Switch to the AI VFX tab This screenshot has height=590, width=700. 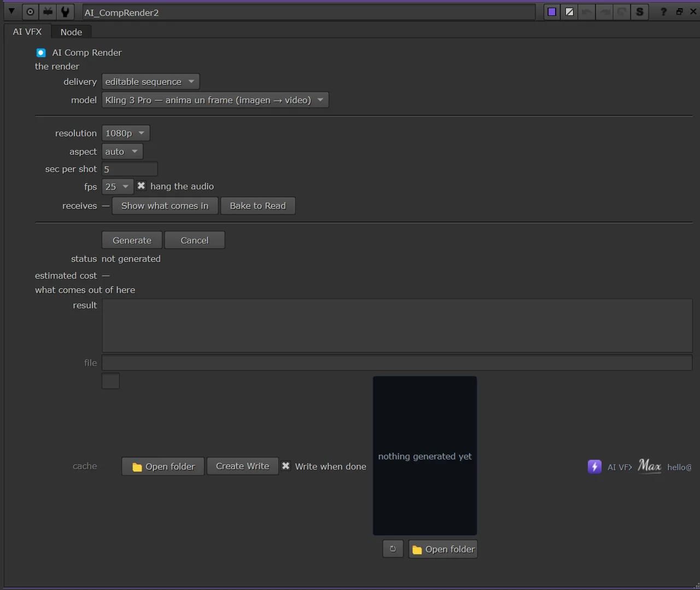[x=27, y=32]
